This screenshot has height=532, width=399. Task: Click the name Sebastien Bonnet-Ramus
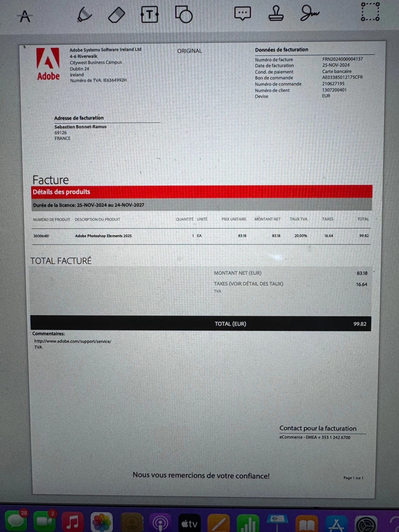[x=80, y=127]
